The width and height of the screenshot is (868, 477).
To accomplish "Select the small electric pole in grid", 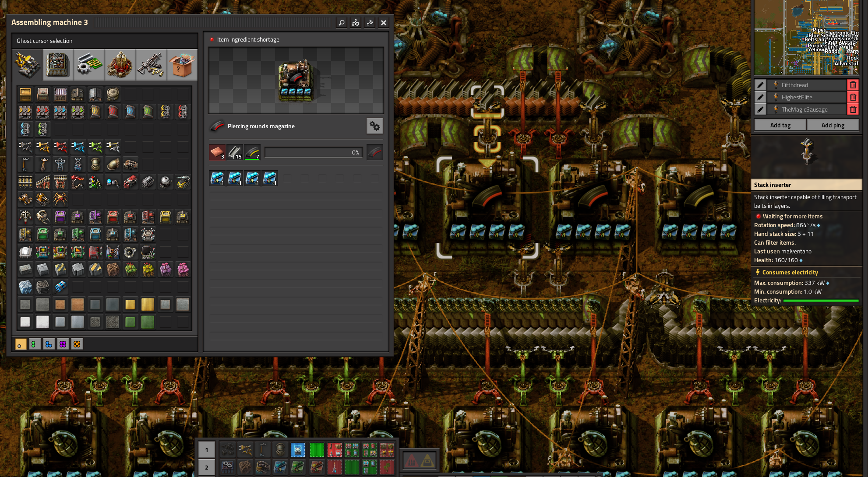I will click(x=25, y=164).
